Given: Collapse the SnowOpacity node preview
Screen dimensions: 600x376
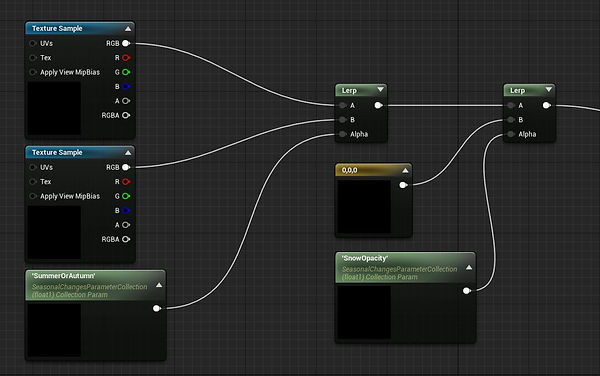Looking at the screenshot, I should [469, 268].
